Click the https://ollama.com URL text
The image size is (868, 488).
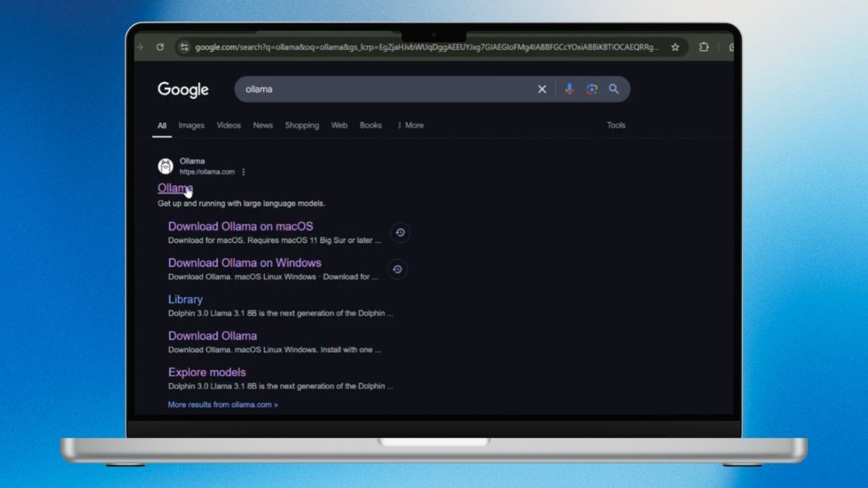[x=207, y=172]
